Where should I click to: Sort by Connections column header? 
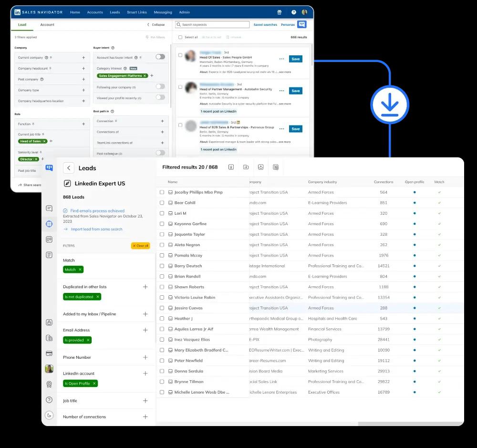tap(384, 182)
